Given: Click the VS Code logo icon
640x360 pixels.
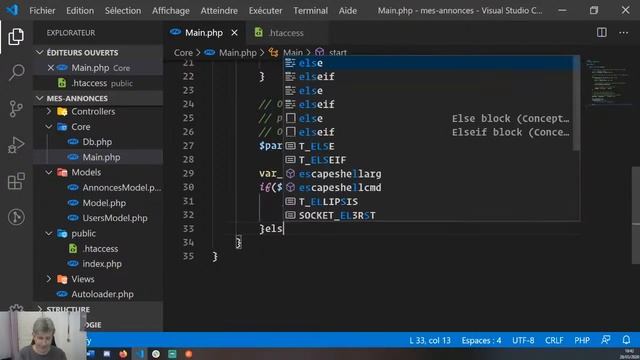Looking at the screenshot, I should [13, 10].
